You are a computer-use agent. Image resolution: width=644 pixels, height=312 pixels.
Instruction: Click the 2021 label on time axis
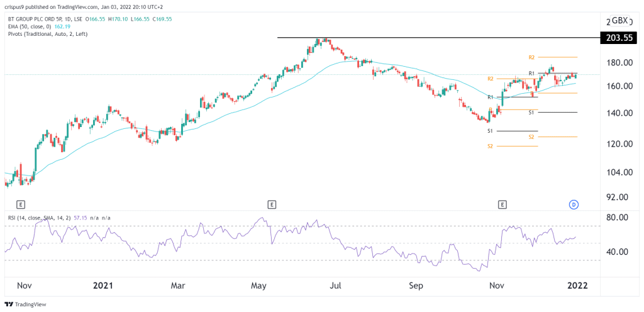(103, 286)
